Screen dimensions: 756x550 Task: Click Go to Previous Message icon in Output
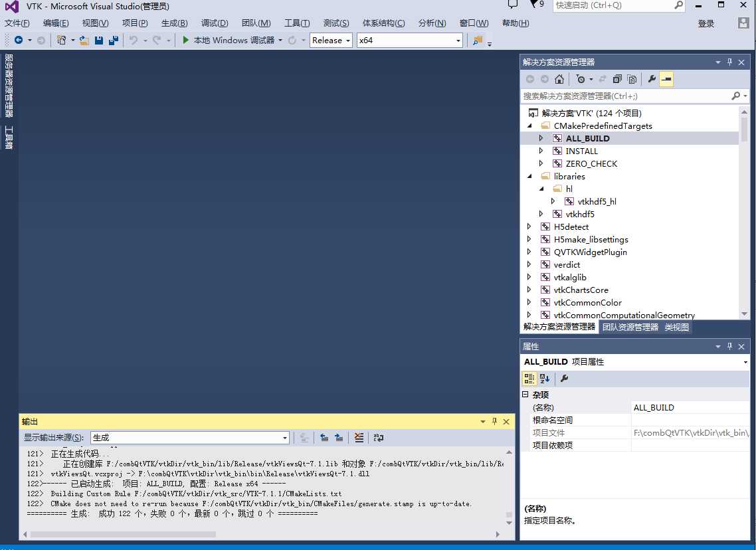(324, 438)
